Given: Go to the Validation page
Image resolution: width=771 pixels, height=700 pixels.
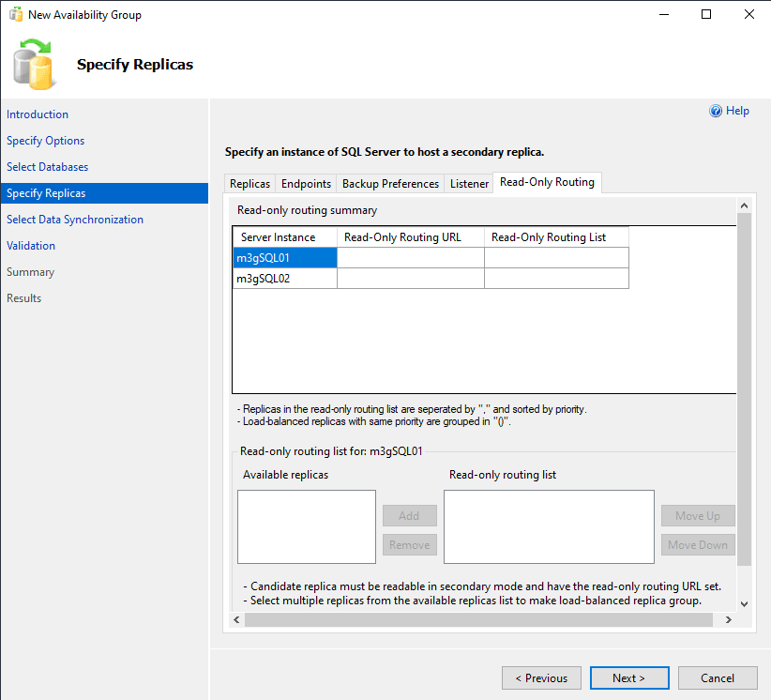Looking at the screenshot, I should point(31,246).
